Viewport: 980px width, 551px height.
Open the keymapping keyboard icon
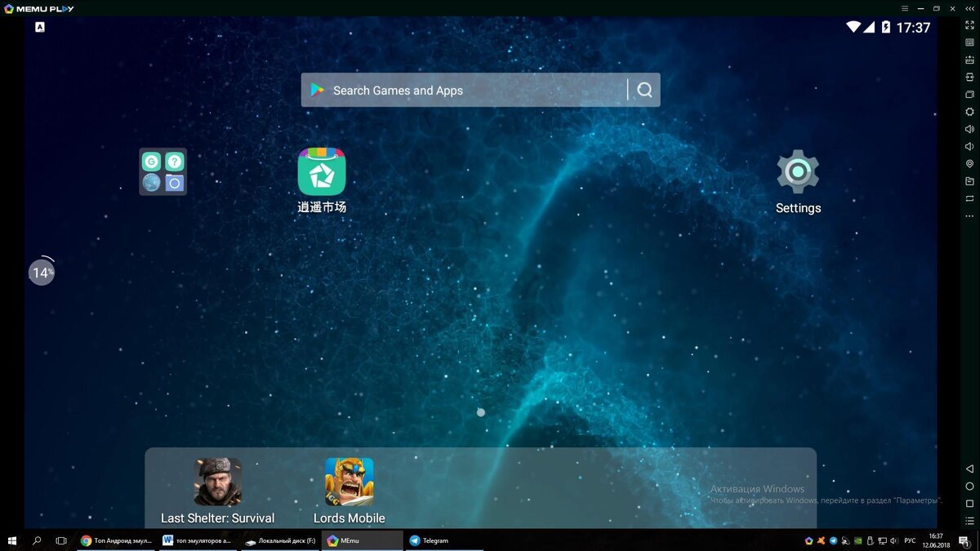969,42
